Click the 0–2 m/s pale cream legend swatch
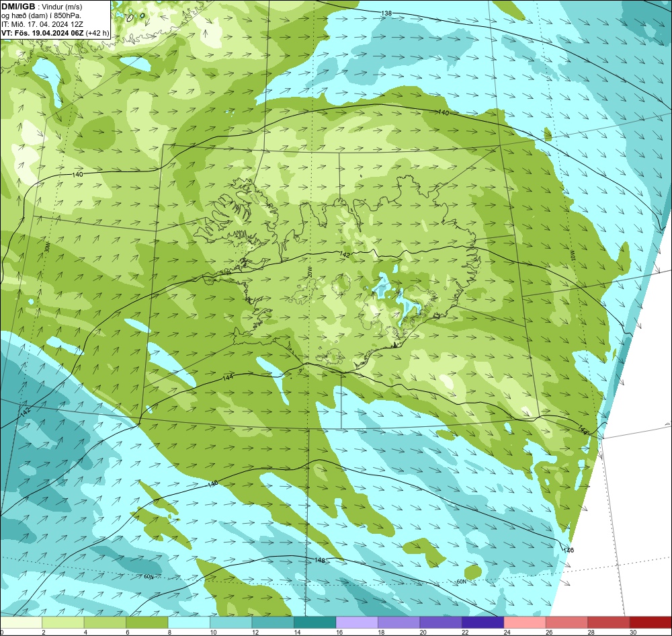Image resolution: width=672 pixels, height=636 pixels. 22,623
